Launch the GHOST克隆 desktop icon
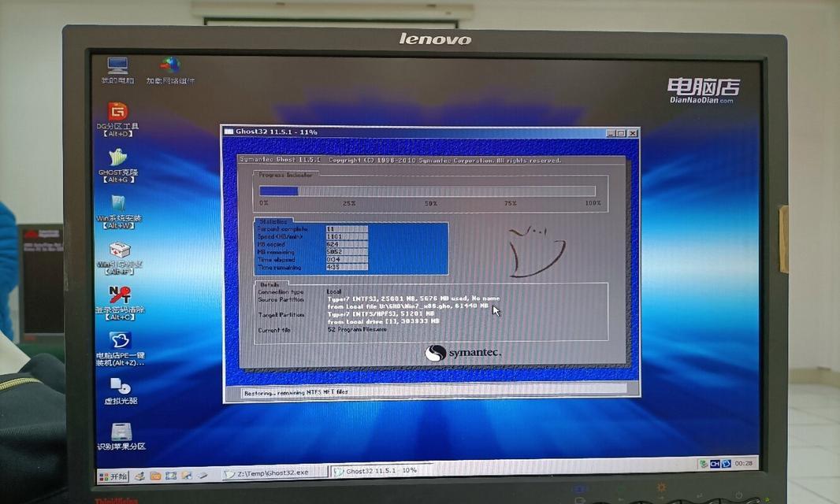The width and height of the screenshot is (840, 504). point(118,165)
